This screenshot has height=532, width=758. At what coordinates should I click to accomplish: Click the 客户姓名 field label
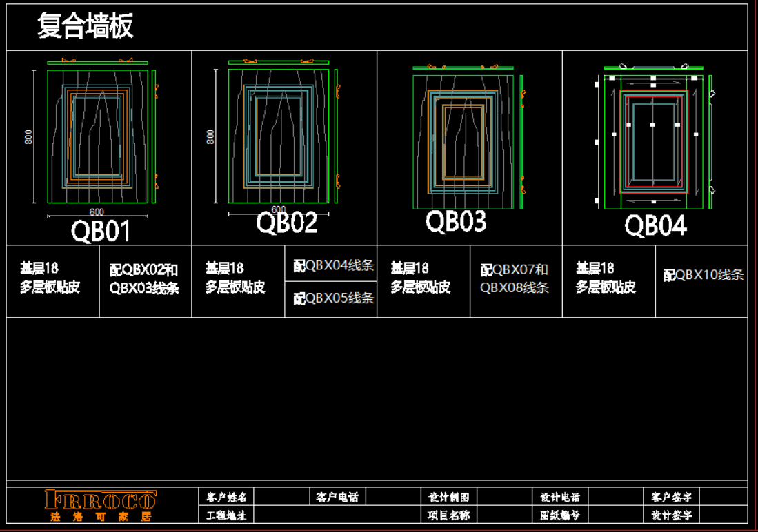tap(226, 497)
